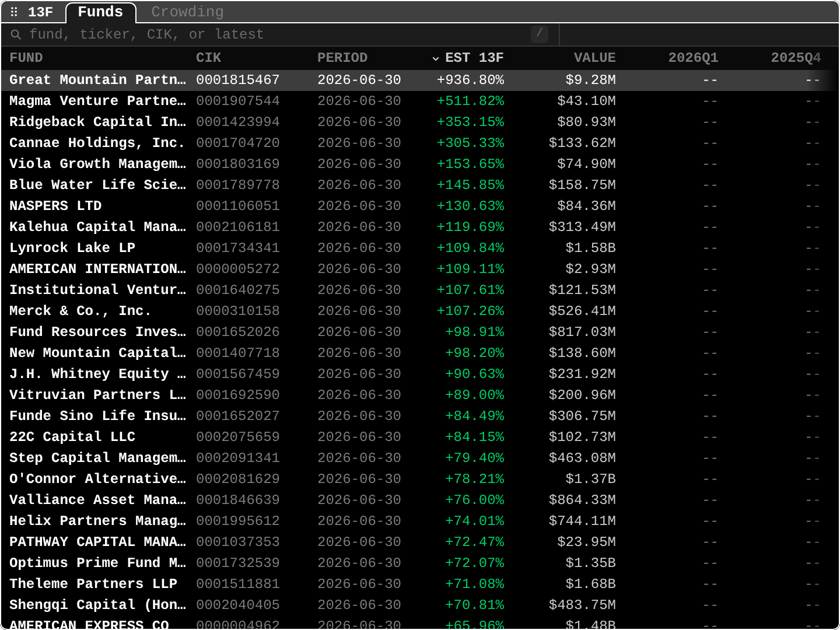Select Vitruvian Partners L… row
This screenshot has width=840, height=630.
(420, 395)
